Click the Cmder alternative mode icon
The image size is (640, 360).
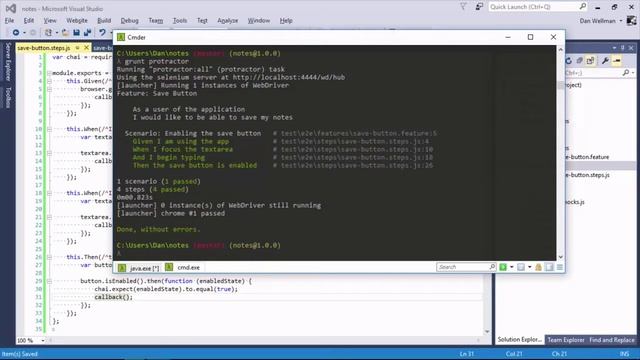pyautogui.click(x=549, y=267)
